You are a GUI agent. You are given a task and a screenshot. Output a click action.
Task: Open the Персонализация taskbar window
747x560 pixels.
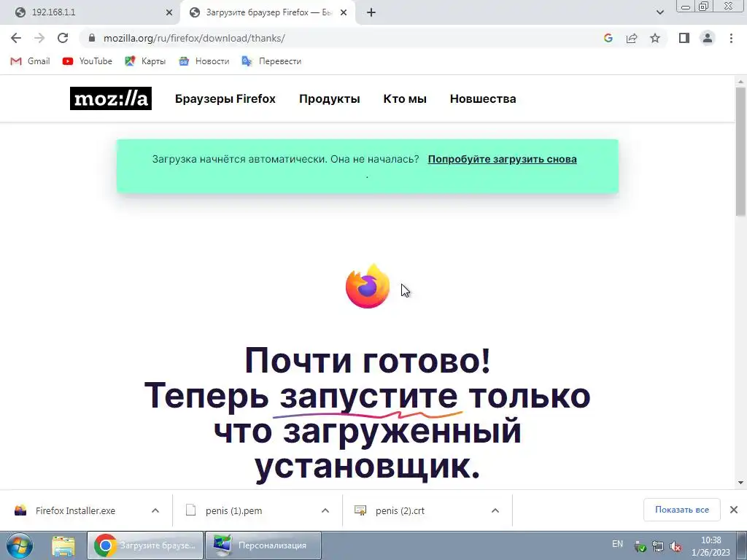[263, 545]
